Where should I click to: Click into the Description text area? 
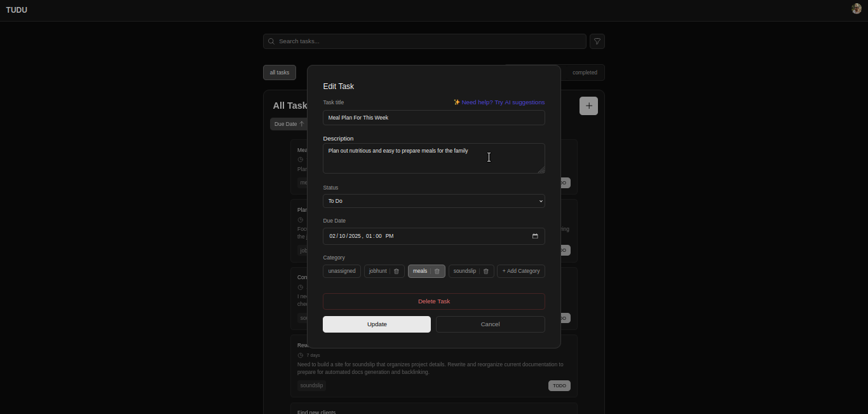(434, 158)
